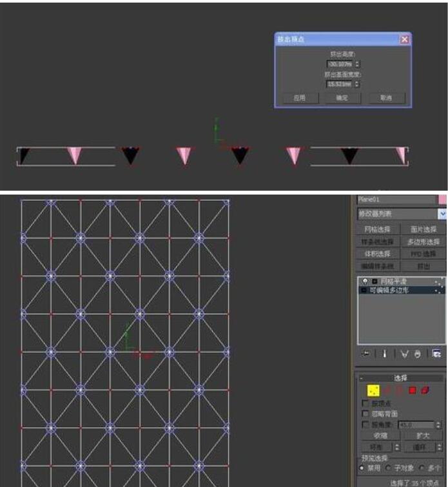
Task: Toggle the light bulb on 网格平滑 modifier
Action: pyautogui.click(x=365, y=282)
